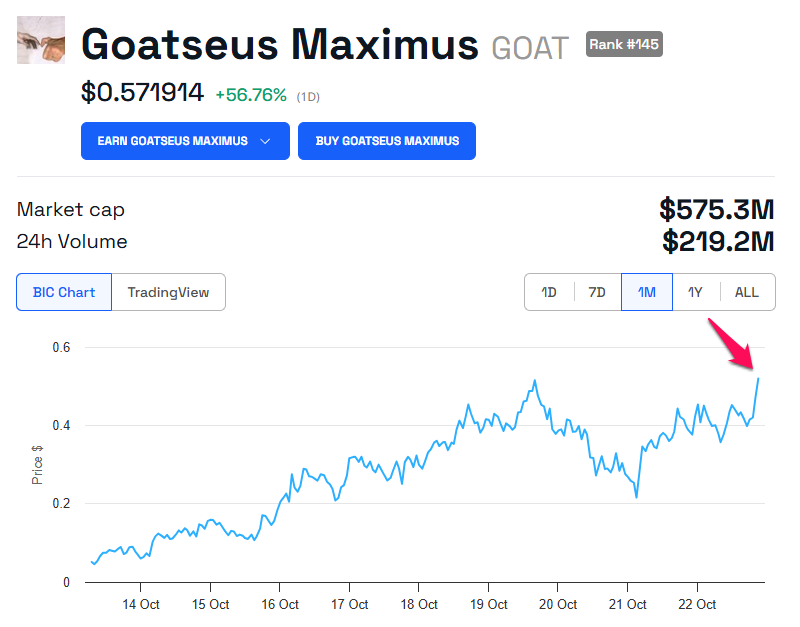The width and height of the screenshot is (800, 627).
Task: Select the 1D time range
Action: [549, 292]
